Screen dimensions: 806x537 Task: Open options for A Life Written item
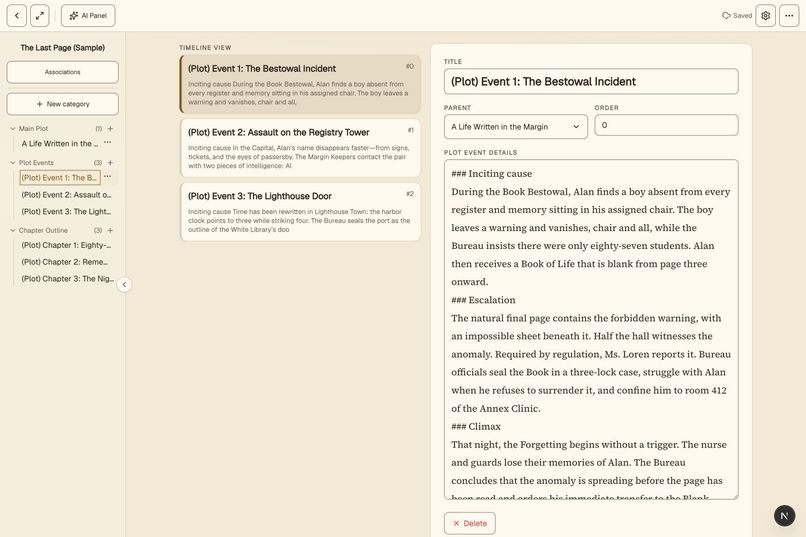pos(107,142)
